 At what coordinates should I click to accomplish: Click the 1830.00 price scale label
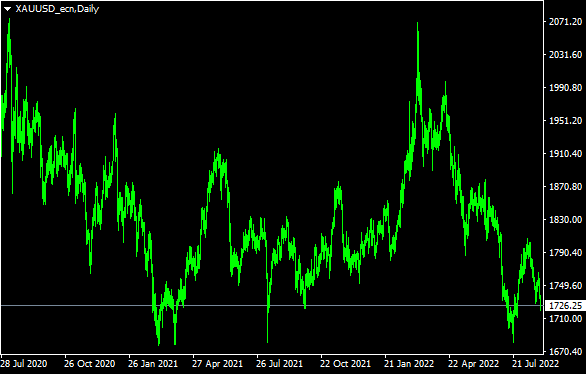pos(565,219)
